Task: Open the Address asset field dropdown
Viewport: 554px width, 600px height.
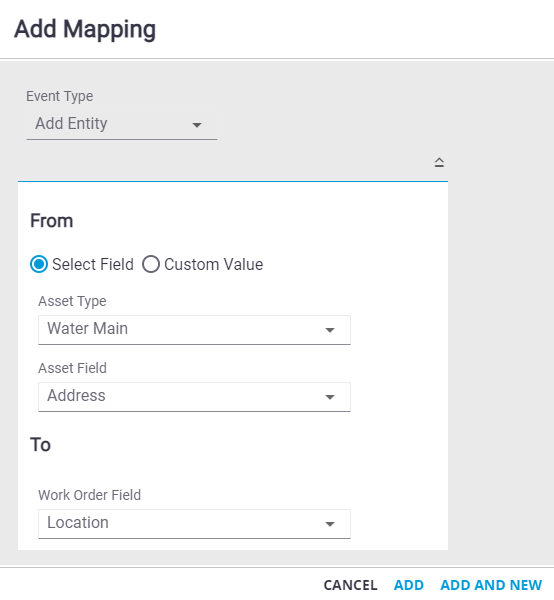Action: pos(194,397)
